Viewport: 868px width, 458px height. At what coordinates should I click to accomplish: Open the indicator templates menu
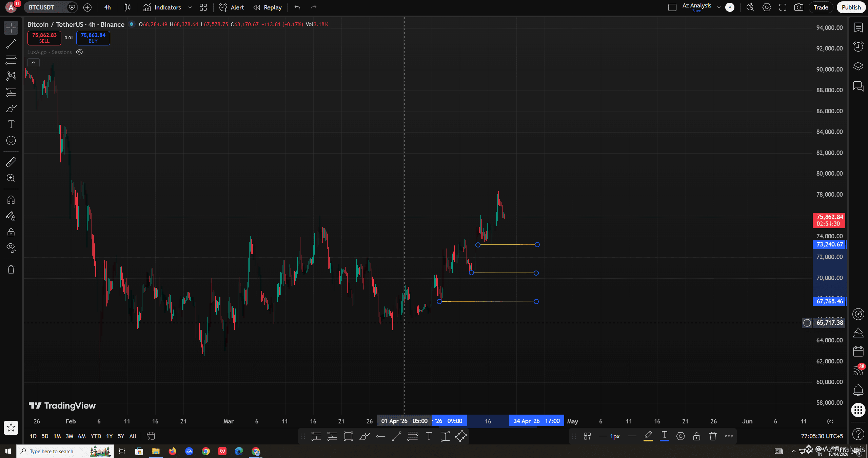[x=203, y=7]
